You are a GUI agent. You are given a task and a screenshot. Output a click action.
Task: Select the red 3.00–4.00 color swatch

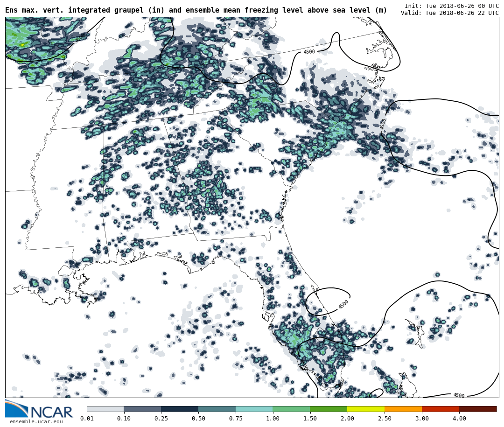pyautogui.click(x=441, y=409)
